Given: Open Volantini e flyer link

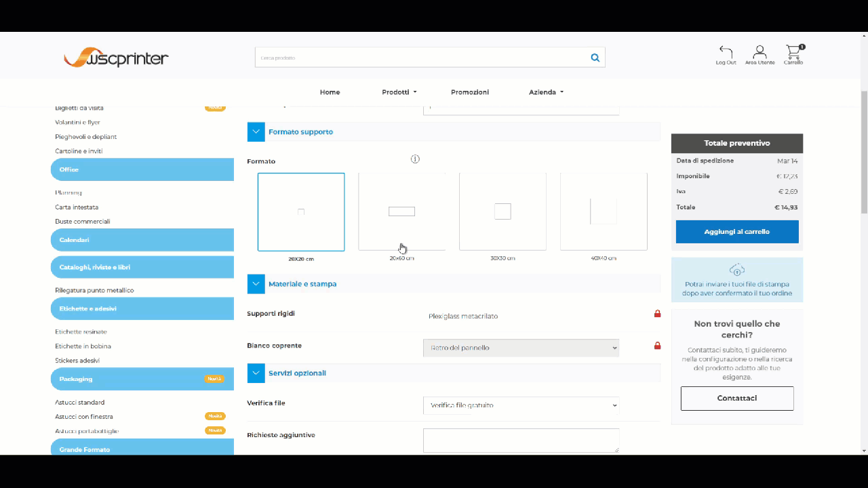Looking at the screenshot, I should coord(77,123).
